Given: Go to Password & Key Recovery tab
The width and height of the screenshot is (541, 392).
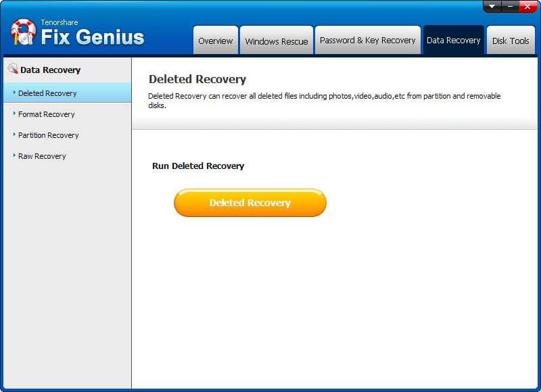Looking at the screenshot, I should 368,40.
